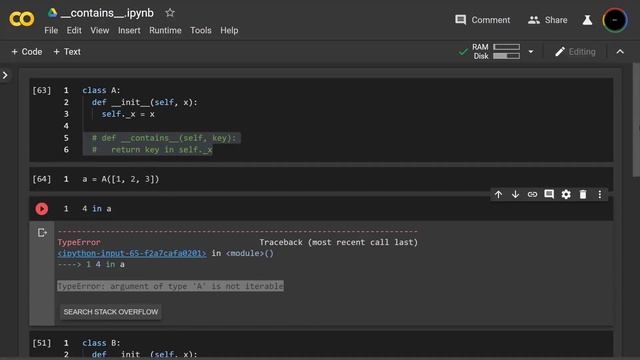
Task: Open the File menu
Action: 51,31
